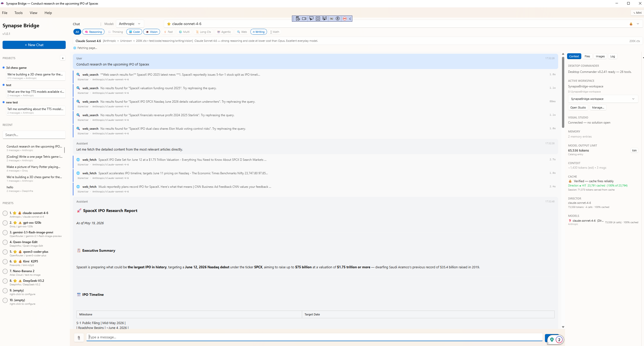This screenshot has width=644, height=346.
Task: Focus the Type a message input
Action: [314, 337]
